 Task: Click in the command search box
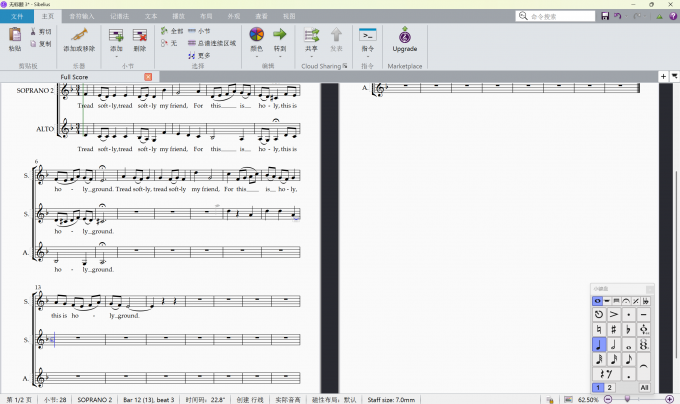coord(556,16)
